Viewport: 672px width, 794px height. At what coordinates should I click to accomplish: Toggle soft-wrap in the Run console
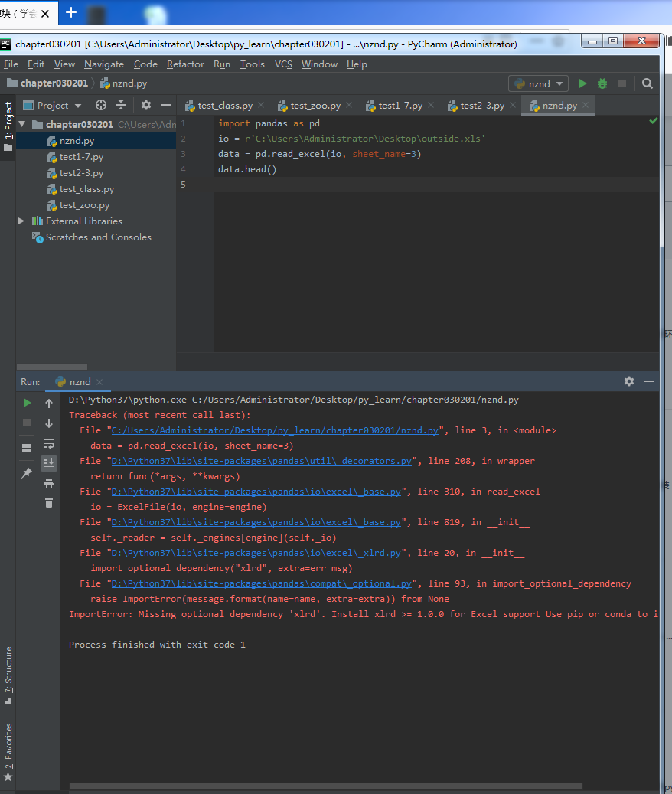(49, 443)
